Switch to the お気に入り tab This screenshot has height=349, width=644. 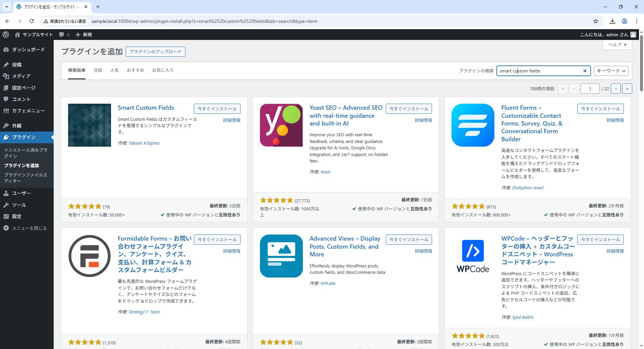coord(163,70)
